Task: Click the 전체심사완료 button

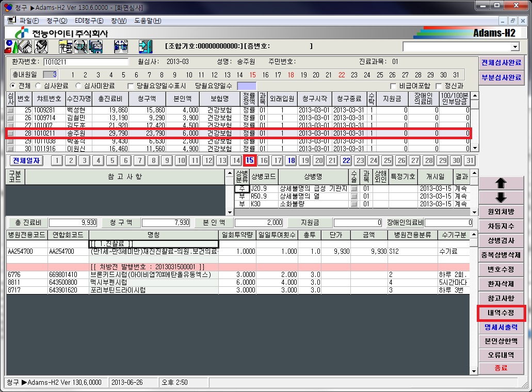Action: pyautogui.click(x=501, y=62)
